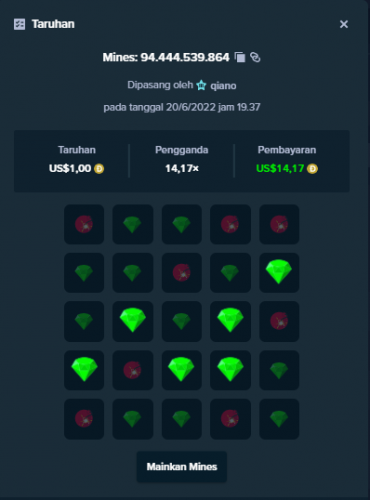Select the dim gem in row 5, column 5
This screenshot has height=500, width=370.
279,419
